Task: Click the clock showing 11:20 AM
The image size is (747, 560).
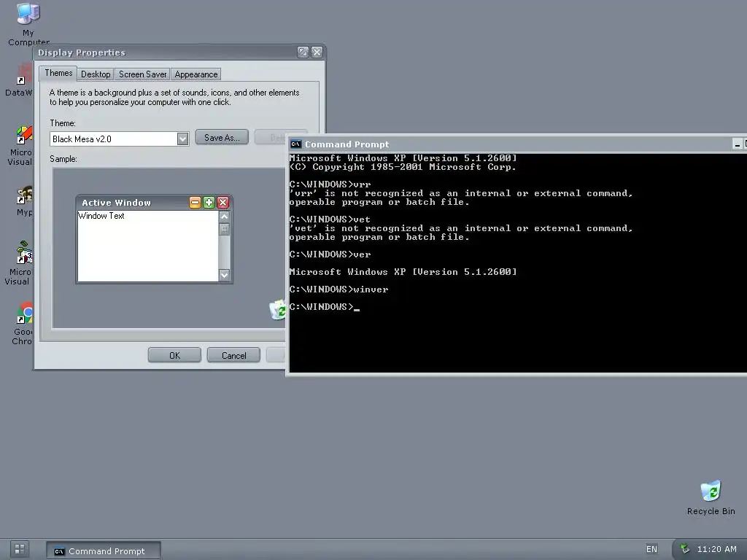Action: (x=716, y=549)
